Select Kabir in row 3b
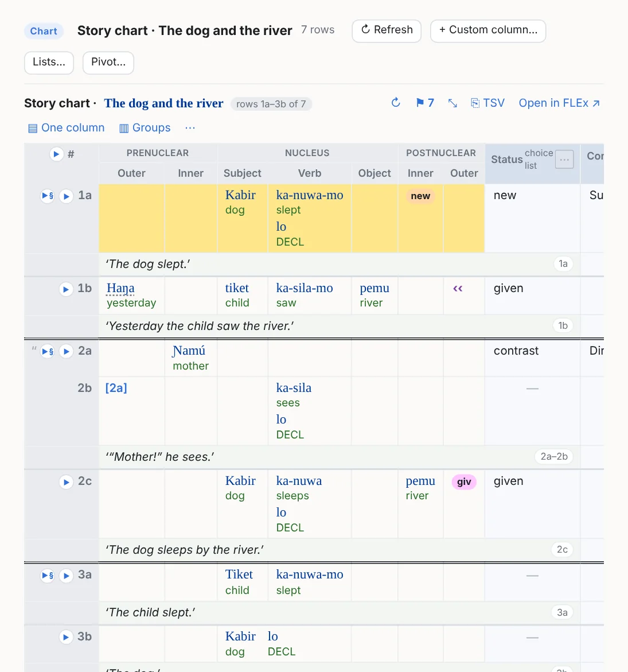The height and width of the screenshot is (672, 628). (x=240, y=636)
